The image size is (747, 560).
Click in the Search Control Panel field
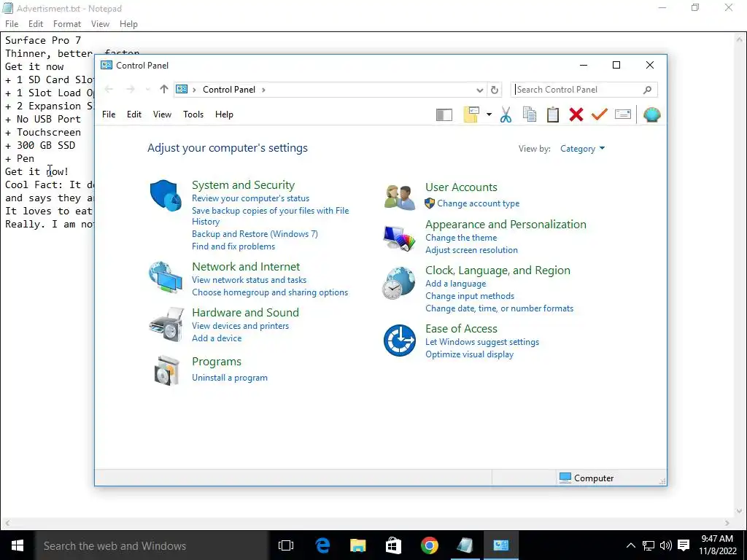click(584, 90)
